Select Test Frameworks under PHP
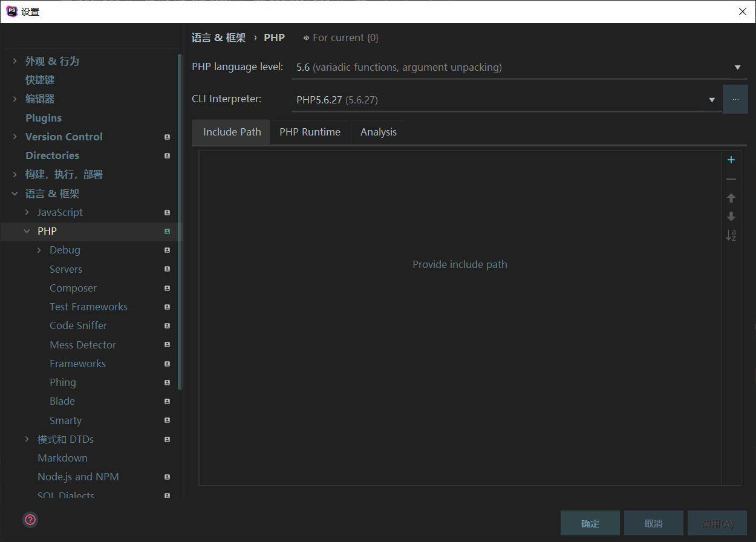The image size is (756, 542). (x=88, y=307)
